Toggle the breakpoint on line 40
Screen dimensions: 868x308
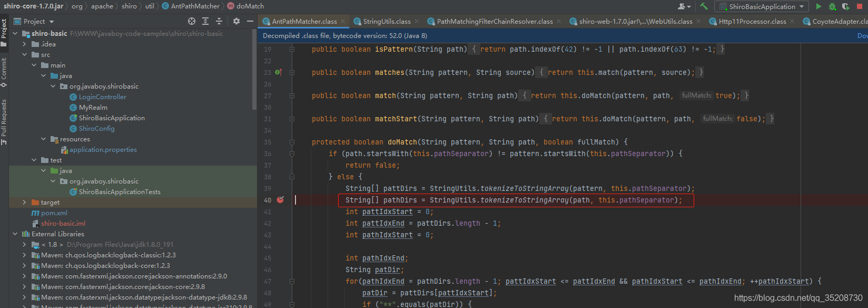click(x=280, y=200)
